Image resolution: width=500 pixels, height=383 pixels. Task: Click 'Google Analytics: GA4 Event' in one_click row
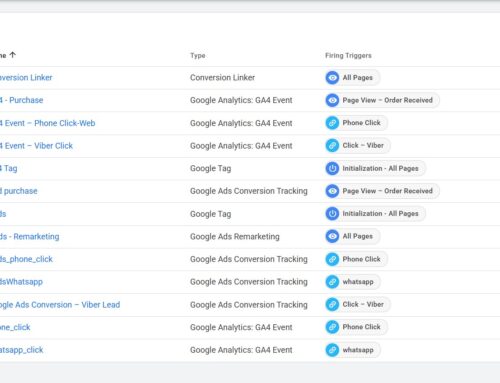[241, 327]
